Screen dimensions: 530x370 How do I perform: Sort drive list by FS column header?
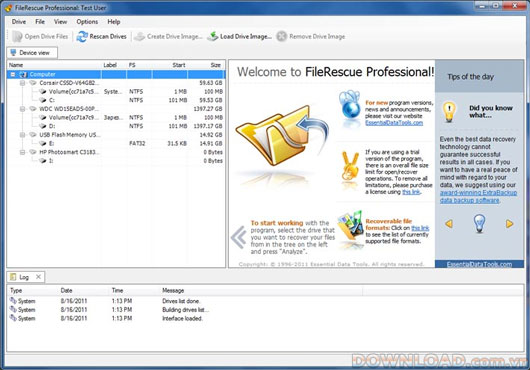coord(139,65)
